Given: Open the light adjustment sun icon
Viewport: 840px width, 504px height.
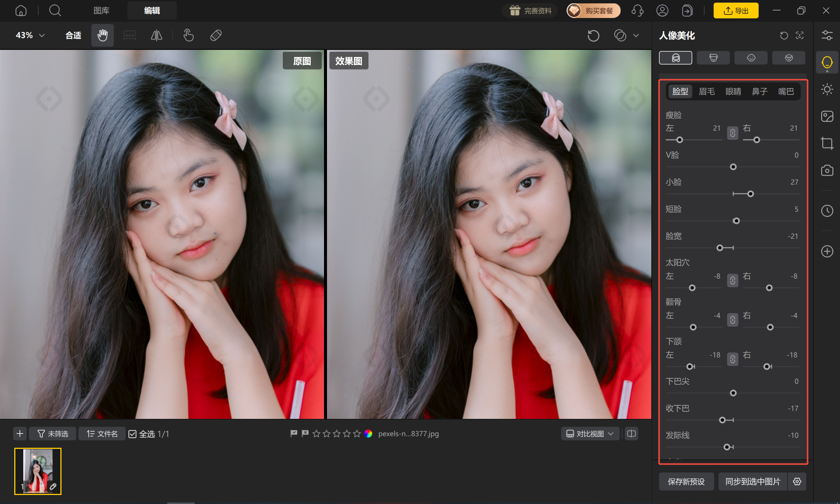Looking at the screenshot, I should coord(827,89).
